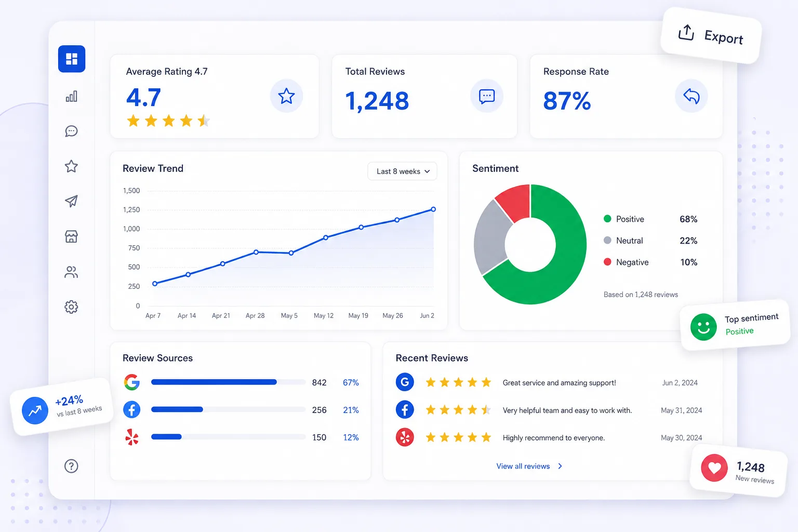This screenshot has height=532, width=798.
Task: Open the messages chat bubble sidebar icon
Action: [72, 131]
